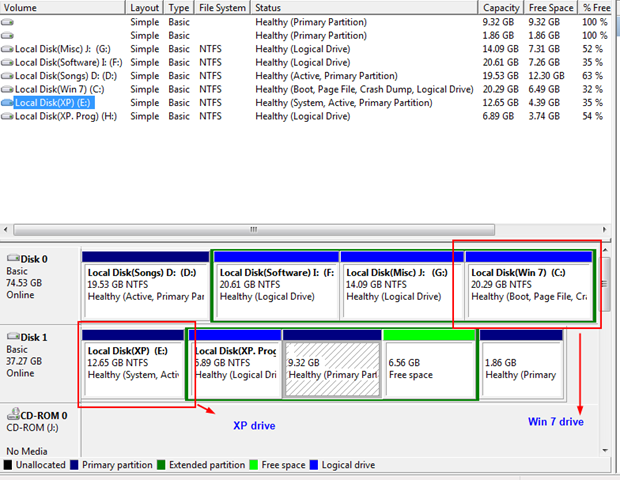Click the blue Logical drive legend swatch

click(x=314, y=465)
